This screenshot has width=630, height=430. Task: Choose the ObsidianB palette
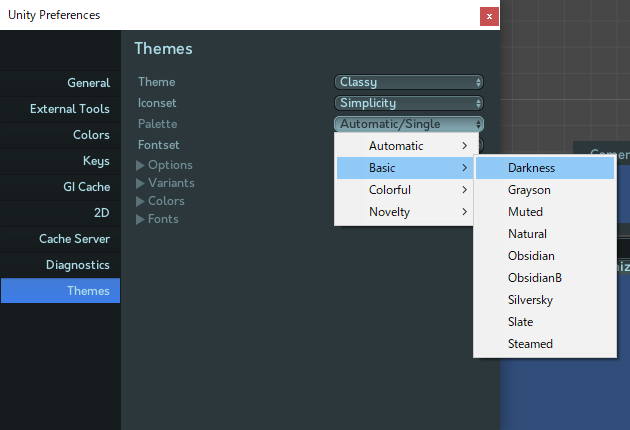pyautogui.click(x=545, y=278)
